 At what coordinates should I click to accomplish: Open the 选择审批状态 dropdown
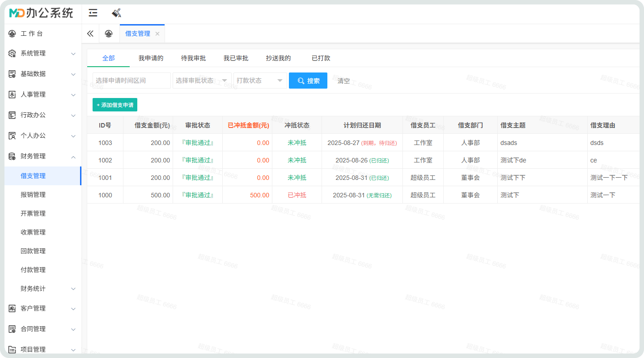[x=202, y=81]
